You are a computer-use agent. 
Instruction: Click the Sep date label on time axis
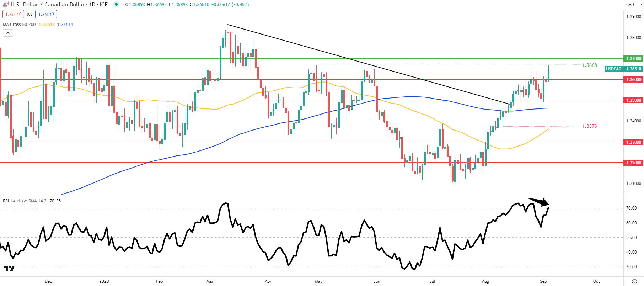[543, 281]
